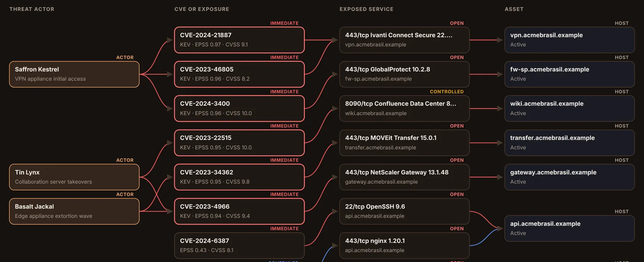
Task: Click 'Edge appliance extortion wave' description
Action: pos(54,216)
